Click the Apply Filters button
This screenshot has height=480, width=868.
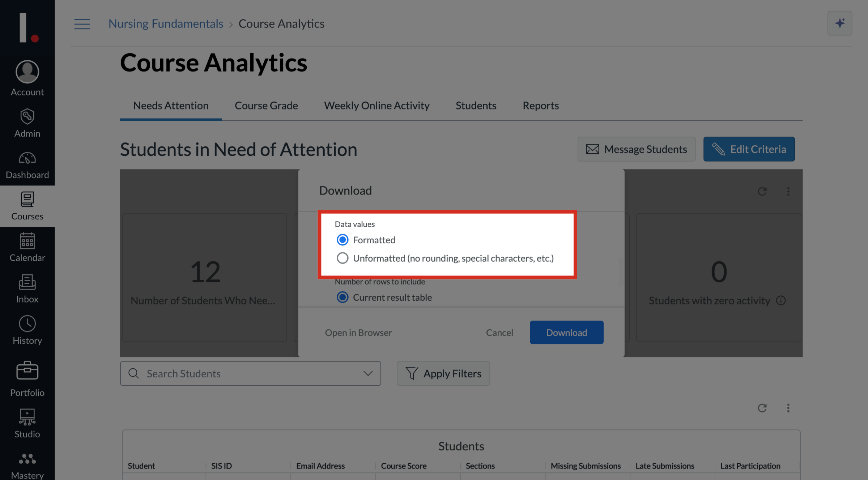click(443, 373)
